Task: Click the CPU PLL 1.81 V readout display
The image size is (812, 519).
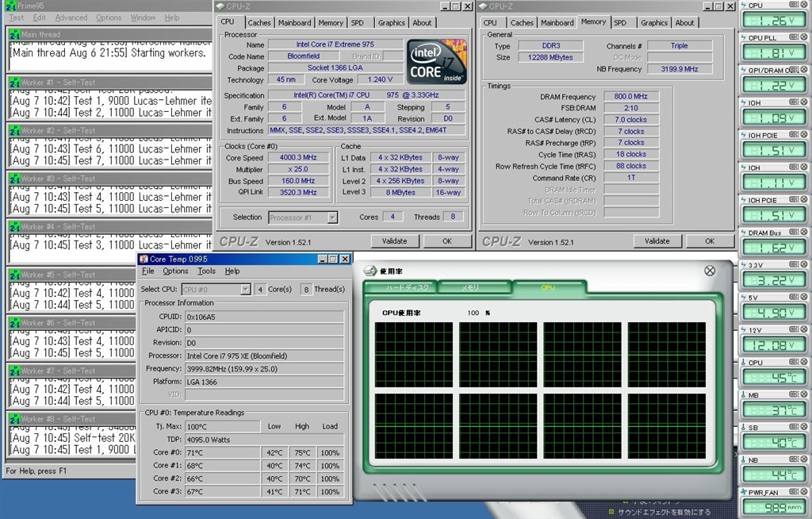Action: pos(773,53)
